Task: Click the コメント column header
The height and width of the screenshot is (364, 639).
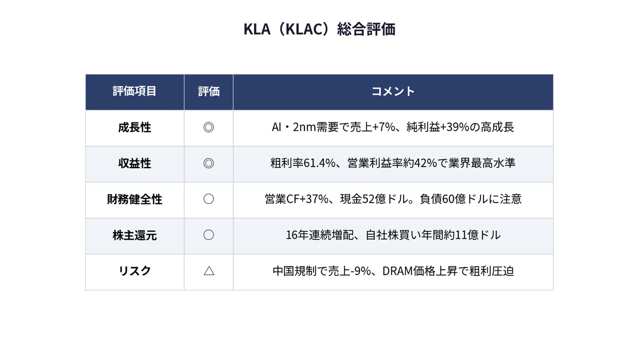Action: pyautogui.click(x=393, y=92)
